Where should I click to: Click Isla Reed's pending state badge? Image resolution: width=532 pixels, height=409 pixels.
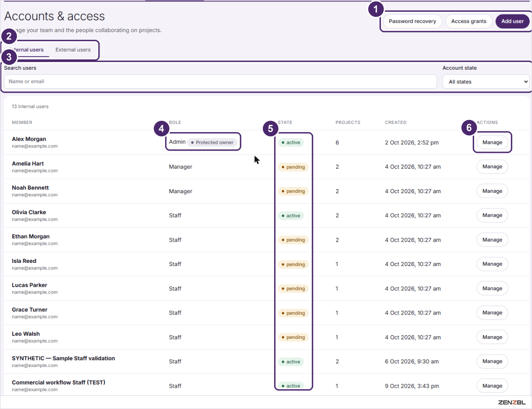pyautogui.click(x=293, y=264)
